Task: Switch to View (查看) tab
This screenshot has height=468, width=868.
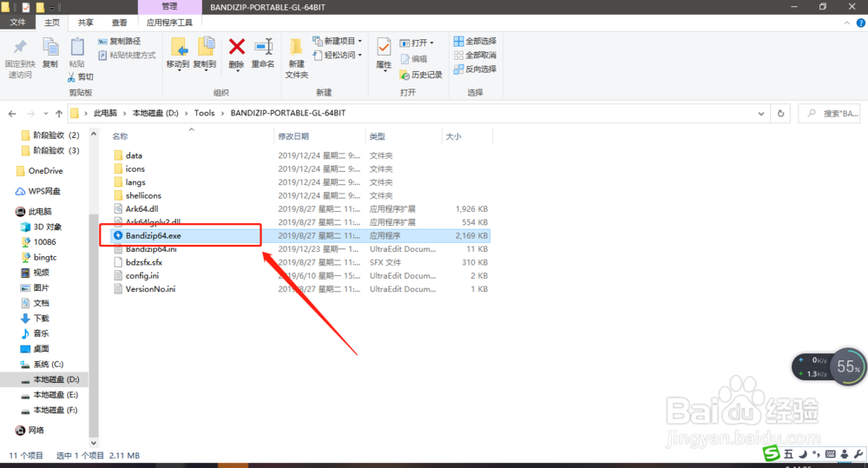Action: pos(119,23)
